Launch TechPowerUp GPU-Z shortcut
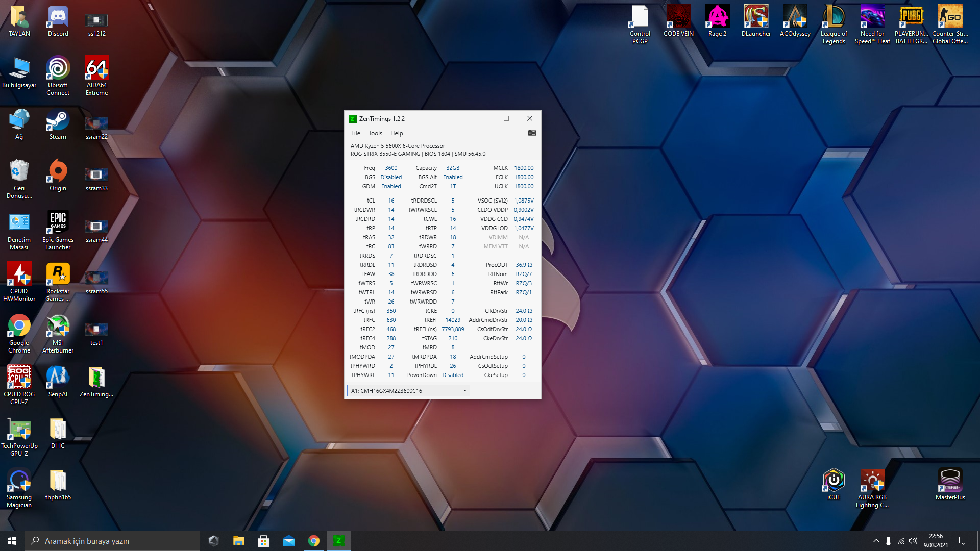The image size is (980, 551). 19,436
